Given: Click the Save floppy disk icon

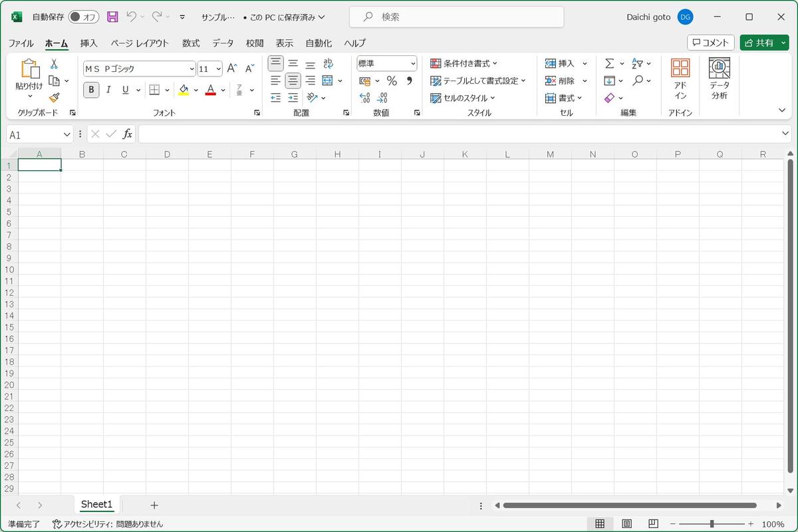Looking at the screenshot, I should [x=112, y=17].
